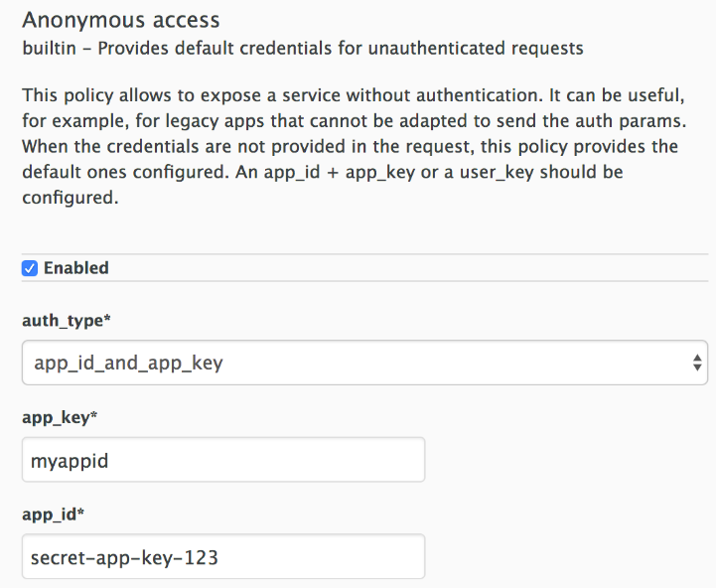Click the up-down arrows on auth_type select

pos(697,363)
